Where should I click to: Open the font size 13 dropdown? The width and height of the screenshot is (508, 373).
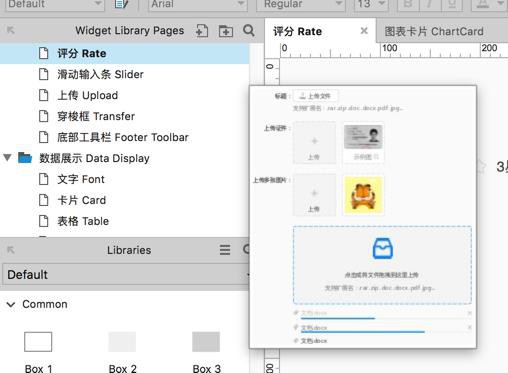371,4
